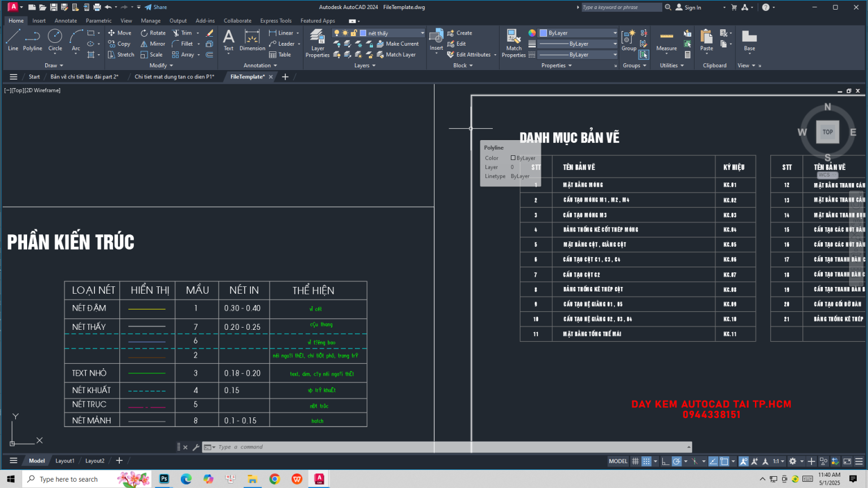Select the Polyline draw tool
This screenshot has width=868, height=488.
point(32,40)
